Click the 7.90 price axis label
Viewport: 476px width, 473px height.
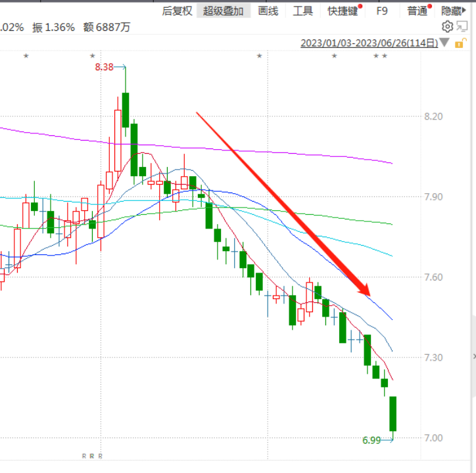(x=433, y=197)
